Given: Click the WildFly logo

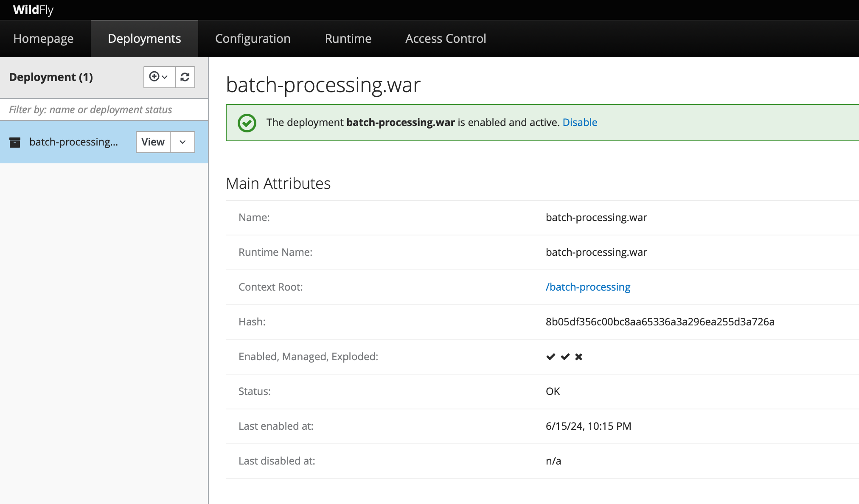Looking at the screenshot, I should 33,10.
